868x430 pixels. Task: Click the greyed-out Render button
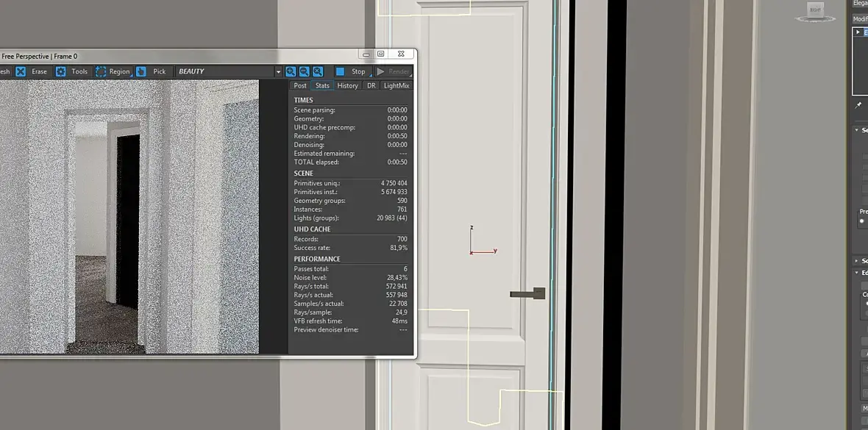click(x=393, y=71)
